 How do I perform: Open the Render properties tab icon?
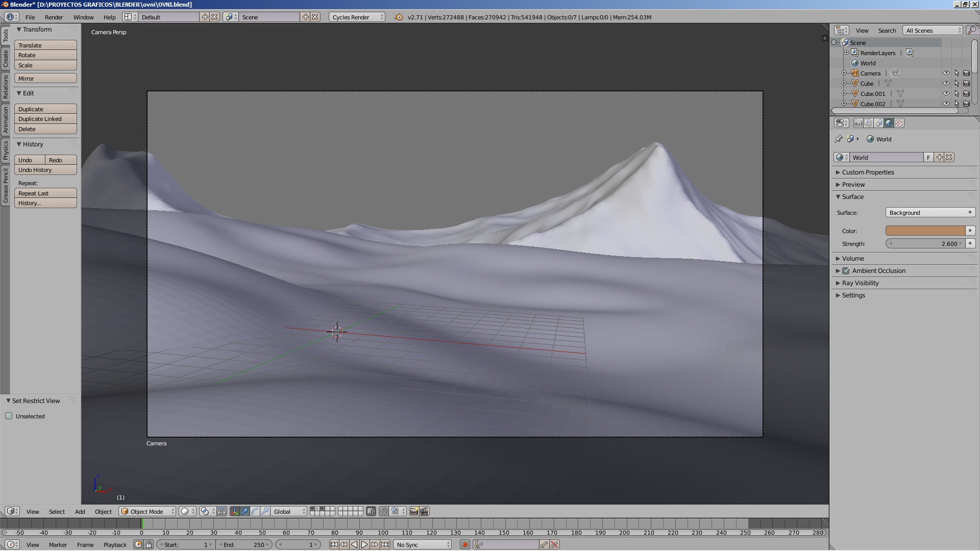859,123
